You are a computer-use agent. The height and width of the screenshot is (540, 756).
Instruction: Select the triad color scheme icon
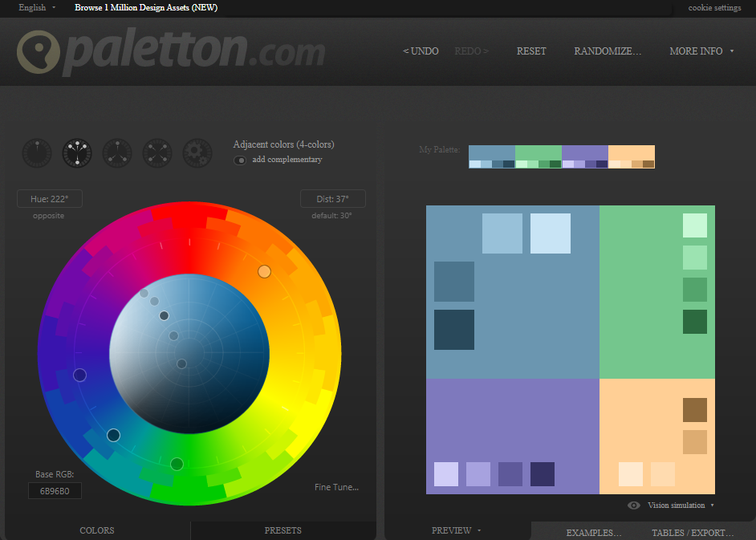[x=117, y=152]
